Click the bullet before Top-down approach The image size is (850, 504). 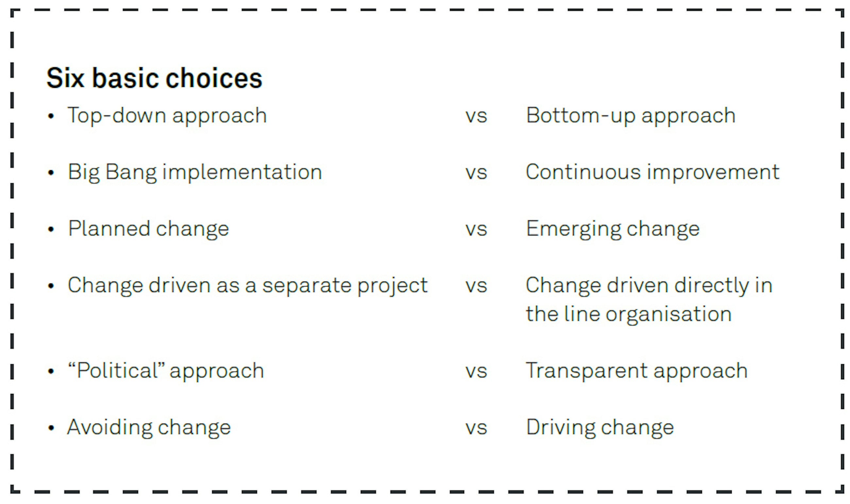pyautogui.click(x=51, y=117)
